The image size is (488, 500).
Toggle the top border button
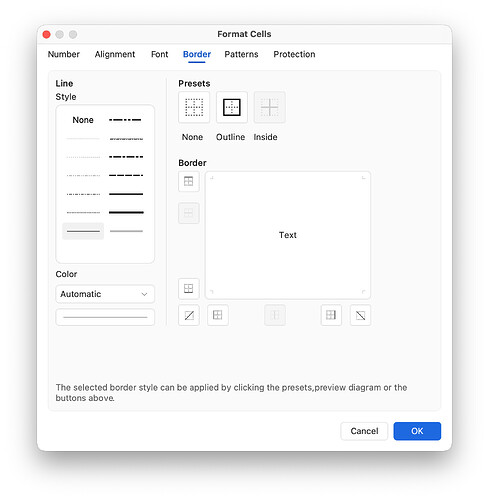click(x=189, y=181)
